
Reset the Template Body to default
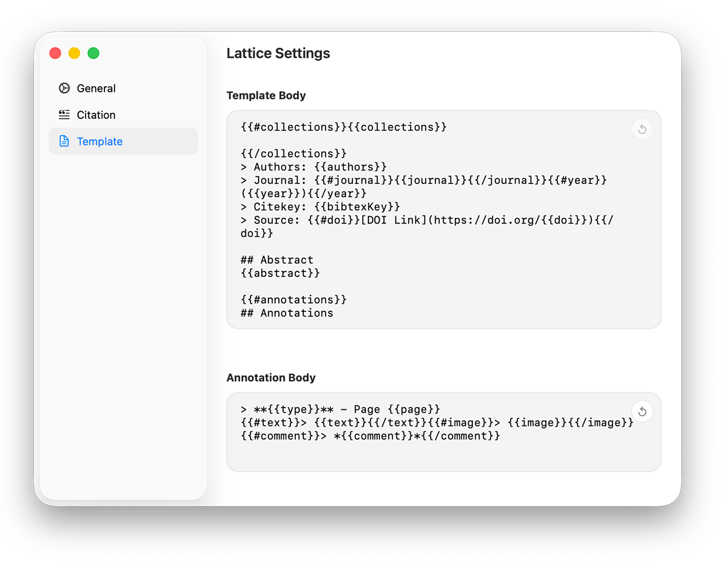click(x=642, y=129)
